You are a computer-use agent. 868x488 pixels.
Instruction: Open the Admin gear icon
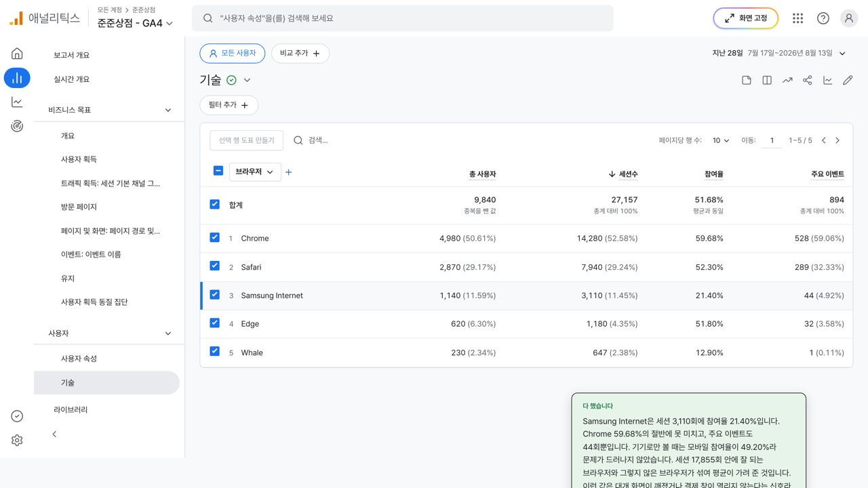(17, 441)
